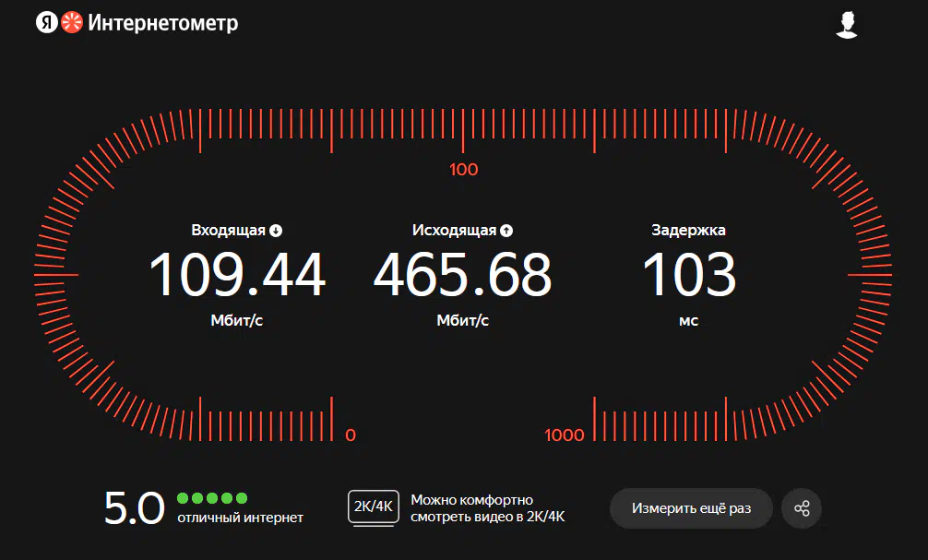Select the incoming speed value 109.44
The width and height of the screenshot is (928, 560).
pos(237,275)
